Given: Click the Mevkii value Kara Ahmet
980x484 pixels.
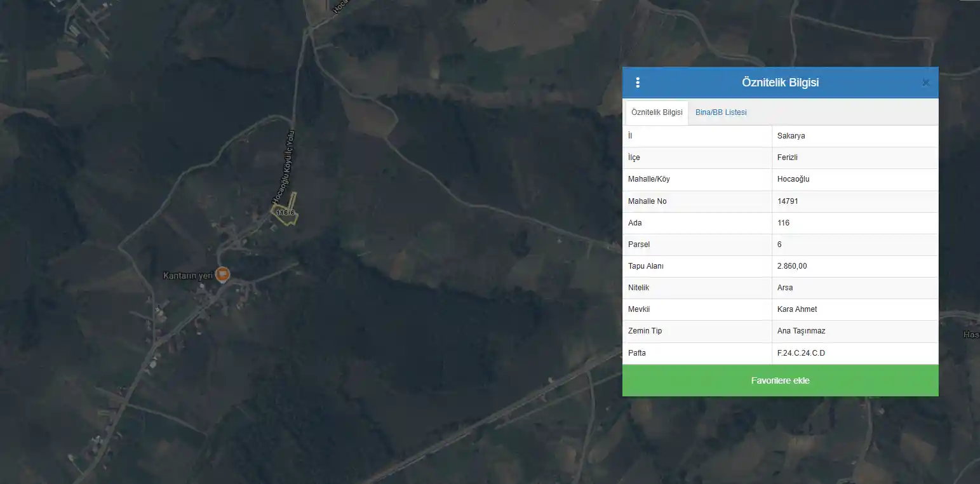Looking at the screenshot, I should (797, 309).
